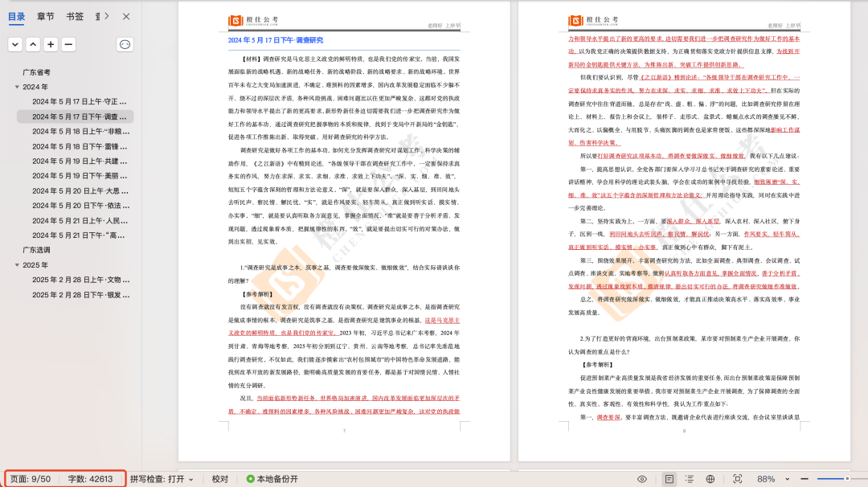Click the zoom slider handle
The width and height of the screenshot is (868, 487).
click(x=846, y=479)
